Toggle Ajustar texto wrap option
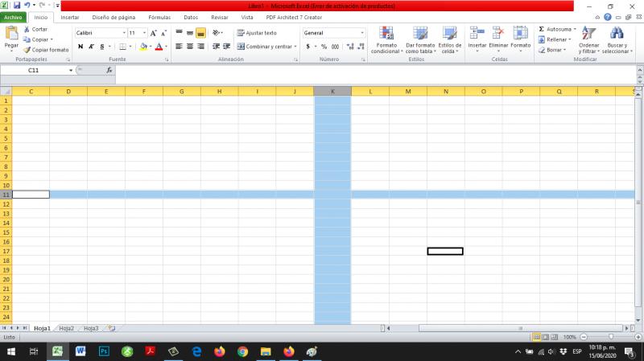 point(256,33)
